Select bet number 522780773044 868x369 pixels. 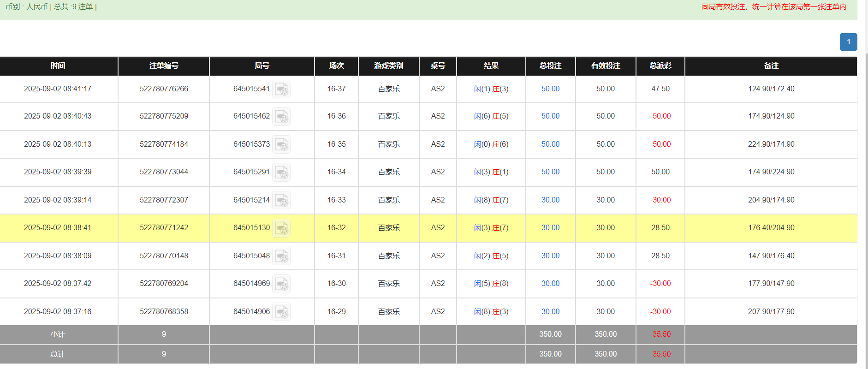click(164, 172)
